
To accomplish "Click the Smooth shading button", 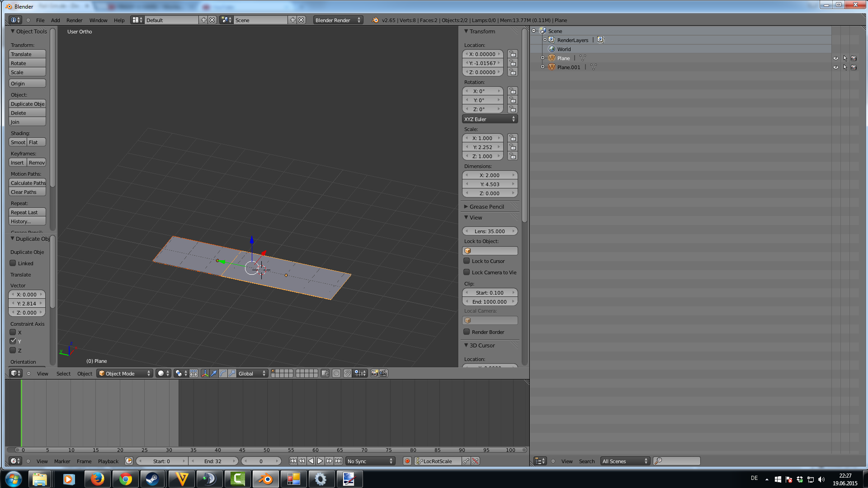I will [x=18, y=142].
